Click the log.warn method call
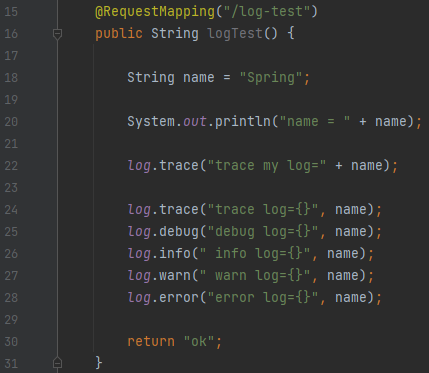Image resolution: width=429 pixels, height=373 pixels. click(159, 276)
